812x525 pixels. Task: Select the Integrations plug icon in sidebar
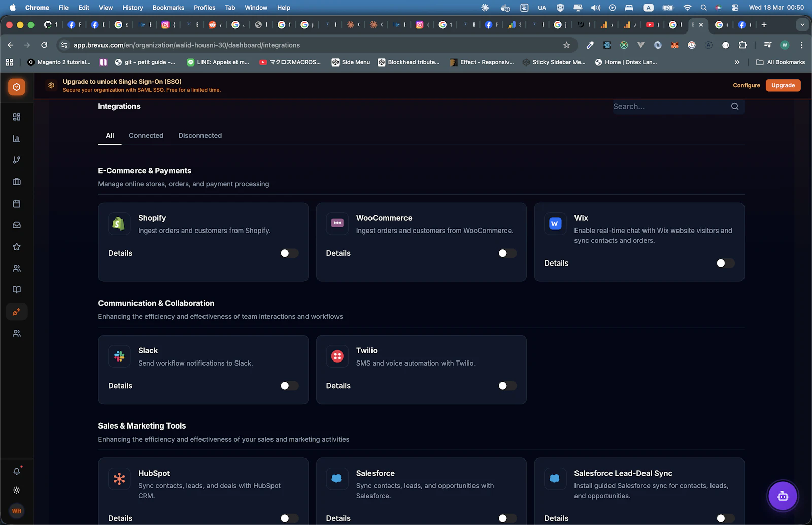click(17, 311)
